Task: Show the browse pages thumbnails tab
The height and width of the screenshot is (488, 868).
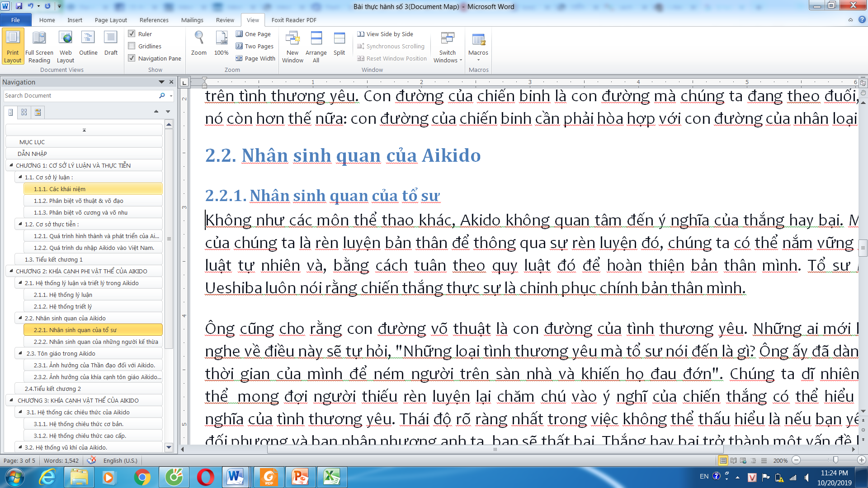Action: click(x=24, y=112)
